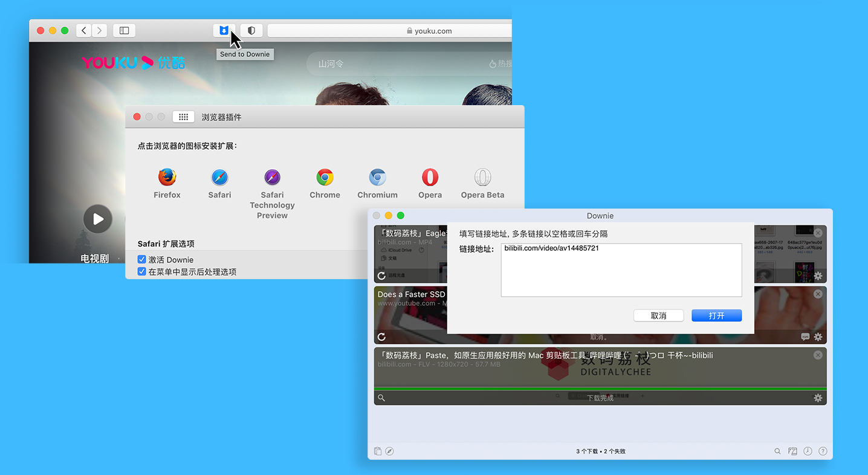The width and height of the screenshot is (868, 475).
Task: Install the Chrome extension
Action: (325, 184)
